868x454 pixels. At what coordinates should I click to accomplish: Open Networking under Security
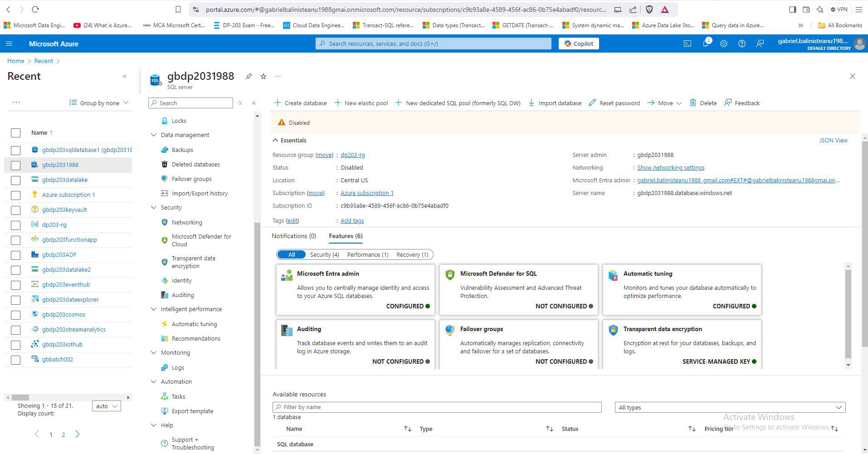pyautogui.click(x=187, y=222)
